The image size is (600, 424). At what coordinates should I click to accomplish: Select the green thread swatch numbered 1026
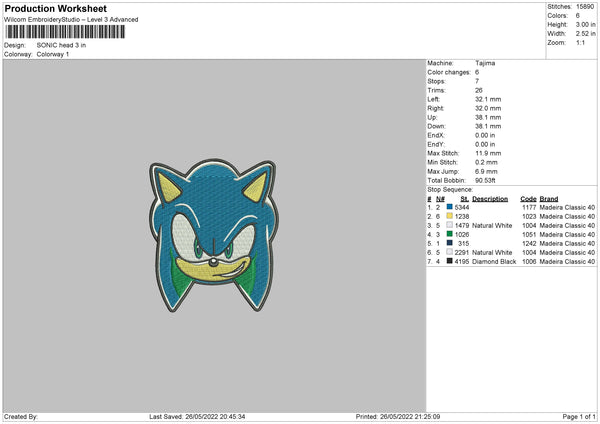click(x=451, y=234)
